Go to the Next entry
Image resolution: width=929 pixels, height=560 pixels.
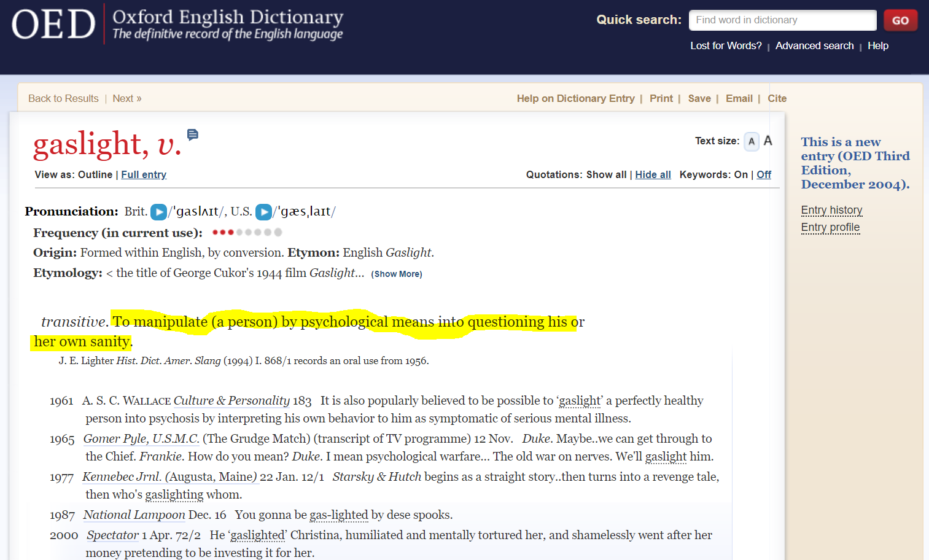coord(127,98)
